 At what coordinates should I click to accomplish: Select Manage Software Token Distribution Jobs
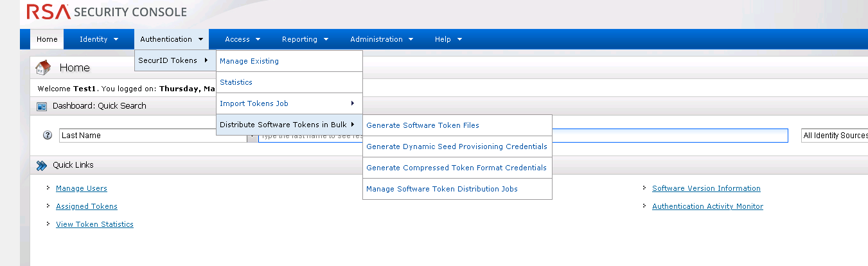pos(441,189)
